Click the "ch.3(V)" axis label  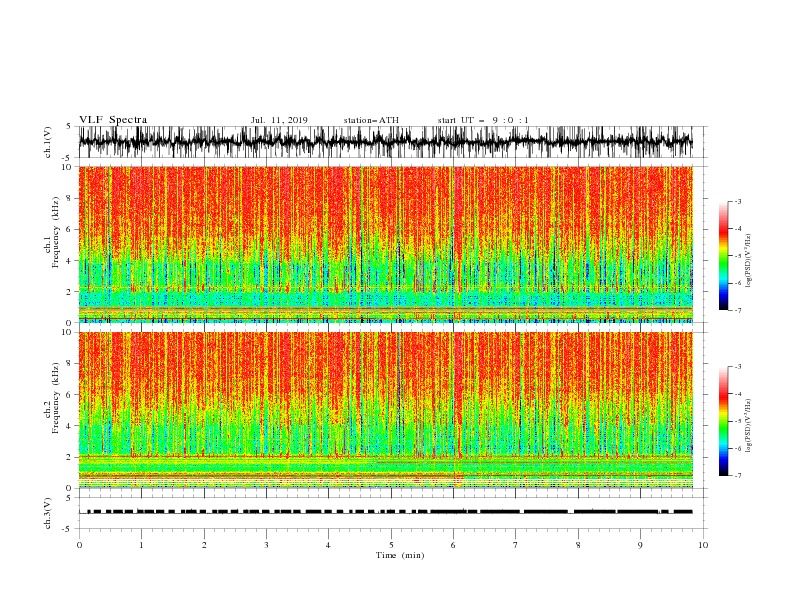[48, 513]
